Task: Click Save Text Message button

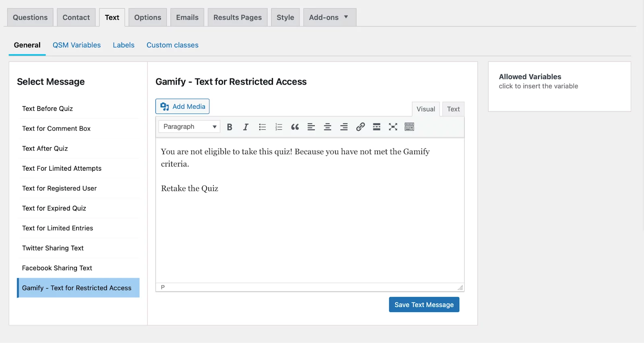Action: pyautogui.click(x=424, y=305)
